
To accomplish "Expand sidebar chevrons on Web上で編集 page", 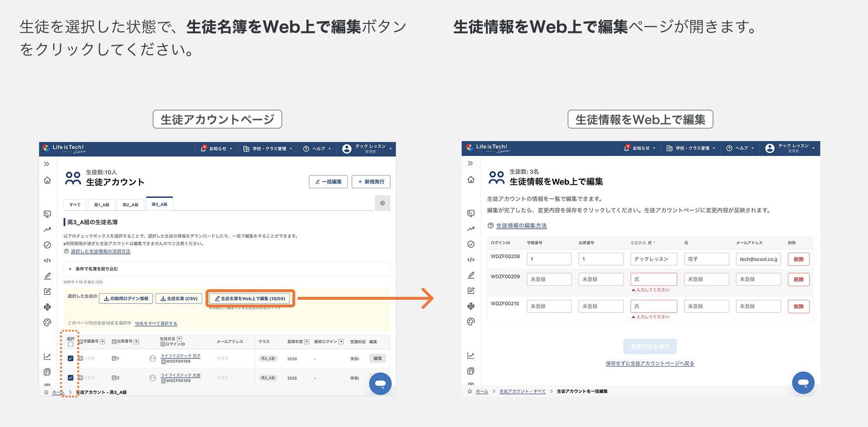I will [470, 163].
